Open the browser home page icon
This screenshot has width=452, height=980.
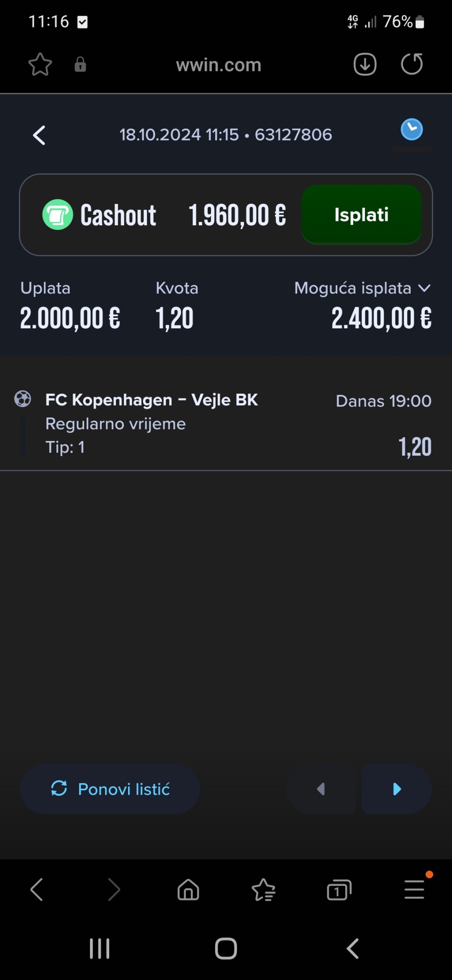[188, 890]
